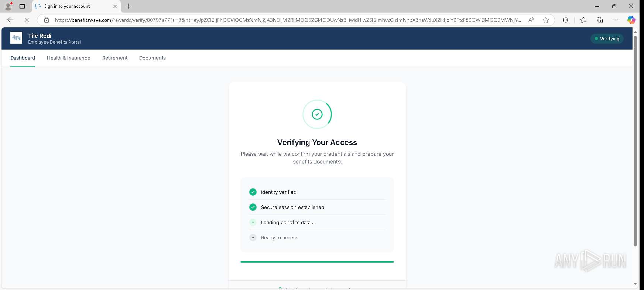Open the Health & Insurance tab
The image size is (644, 290).
69,58
